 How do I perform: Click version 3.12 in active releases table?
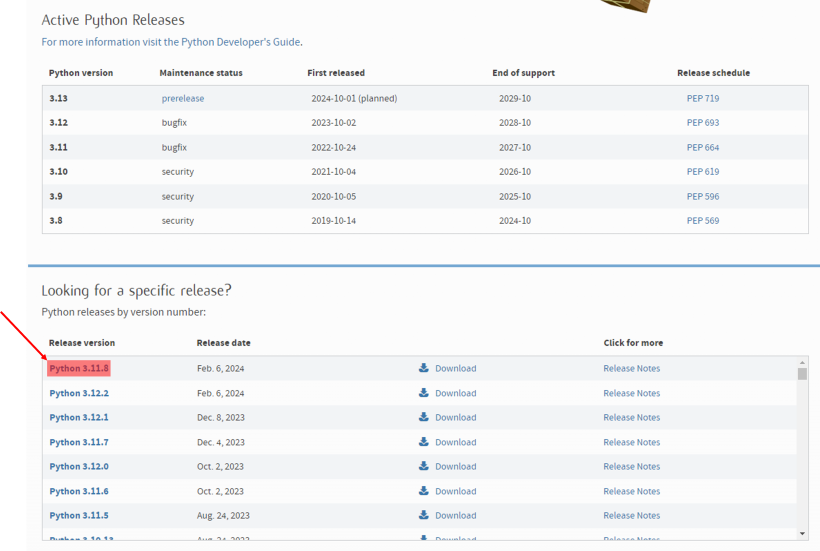(x=59, y=122)
